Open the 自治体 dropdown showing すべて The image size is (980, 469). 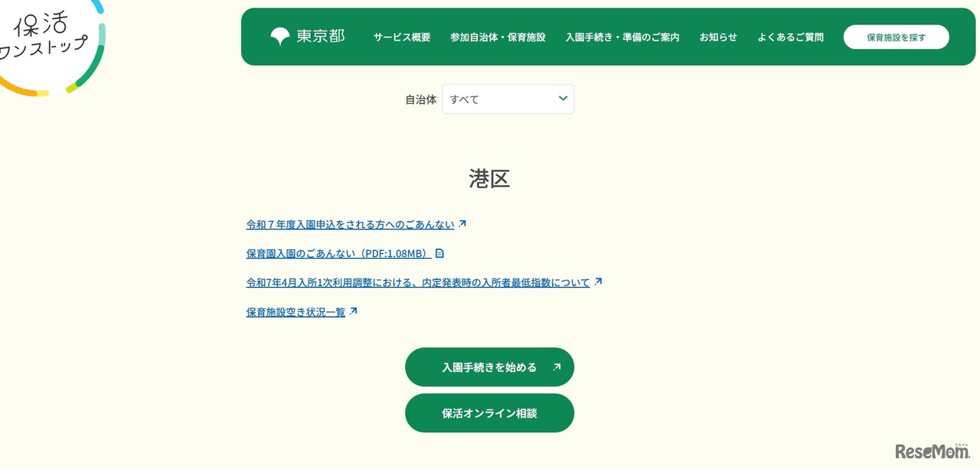(x=508, y=99)
